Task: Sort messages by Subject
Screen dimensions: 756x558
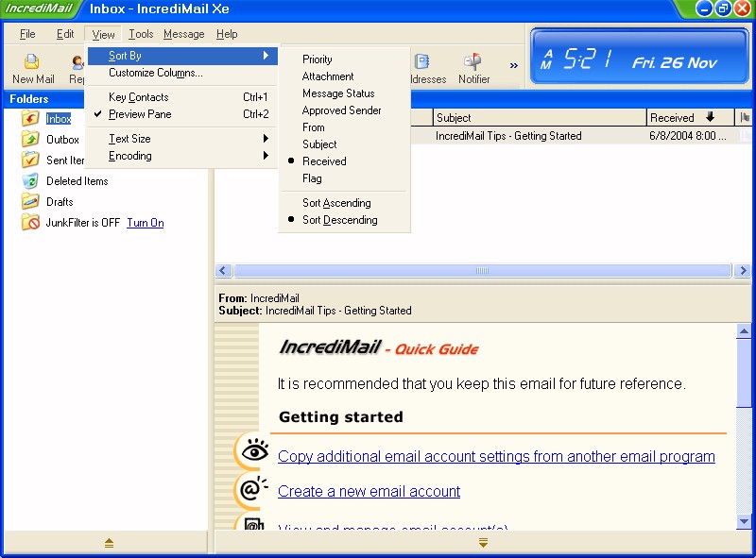Action: click(319, 144)
